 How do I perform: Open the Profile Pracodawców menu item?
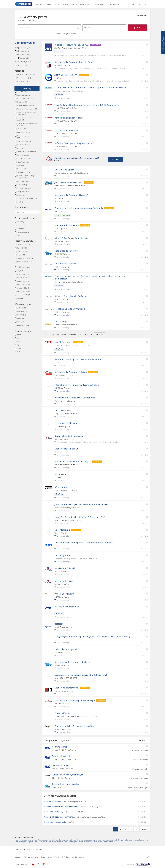click(69, 4)
